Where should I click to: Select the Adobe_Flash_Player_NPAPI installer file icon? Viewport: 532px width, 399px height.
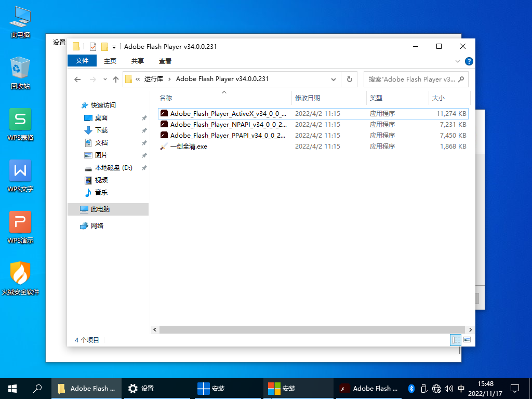click(x=164, y=124)
